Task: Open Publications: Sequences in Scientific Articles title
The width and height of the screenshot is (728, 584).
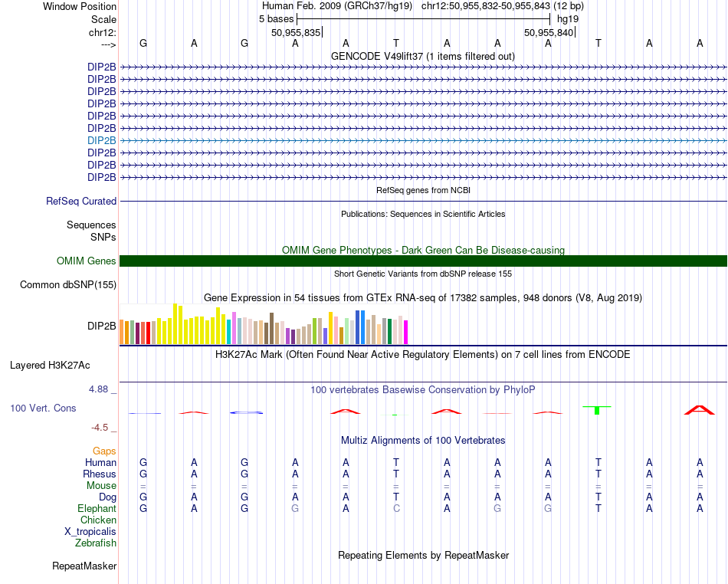Action: click(423, 214)
